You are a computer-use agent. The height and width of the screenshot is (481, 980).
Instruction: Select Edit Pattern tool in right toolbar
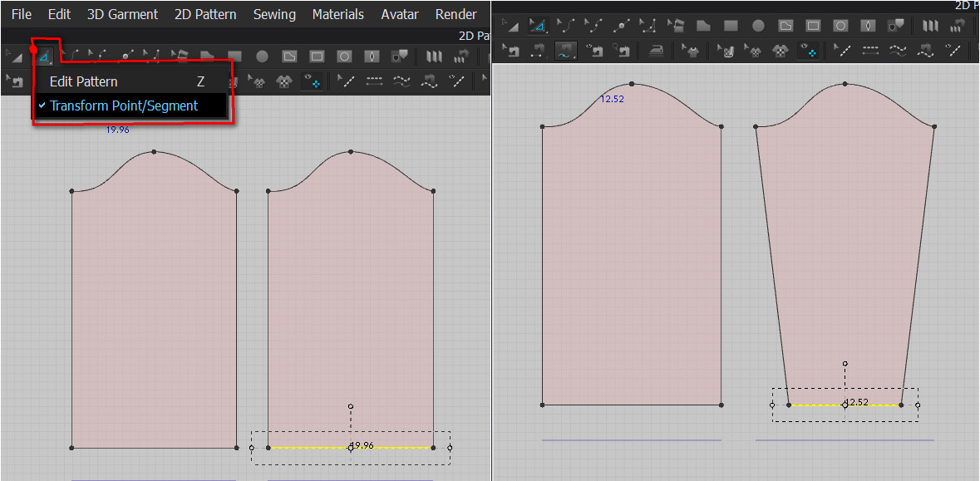coord(538,27)
